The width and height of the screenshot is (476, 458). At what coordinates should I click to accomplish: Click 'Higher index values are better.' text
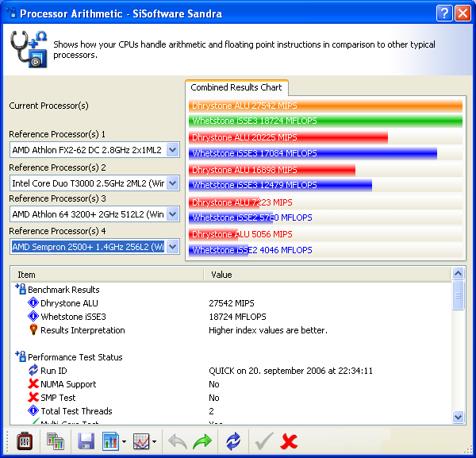point(268,330)
